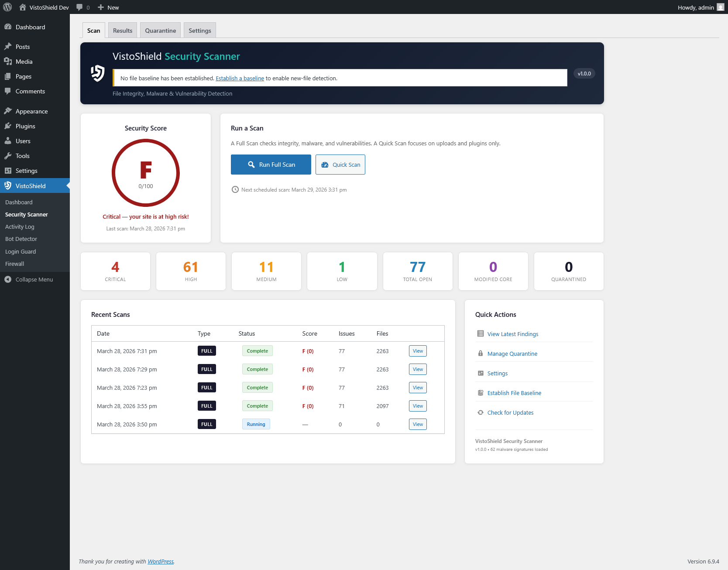Screen dimensions: 728x570
Task: Open the Results tab
Action: [x=122, y=30]
